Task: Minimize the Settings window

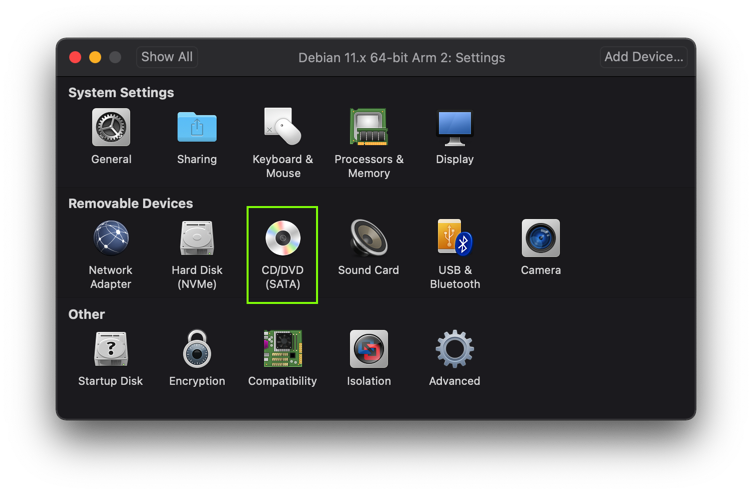Action: [x=95, y=58]
